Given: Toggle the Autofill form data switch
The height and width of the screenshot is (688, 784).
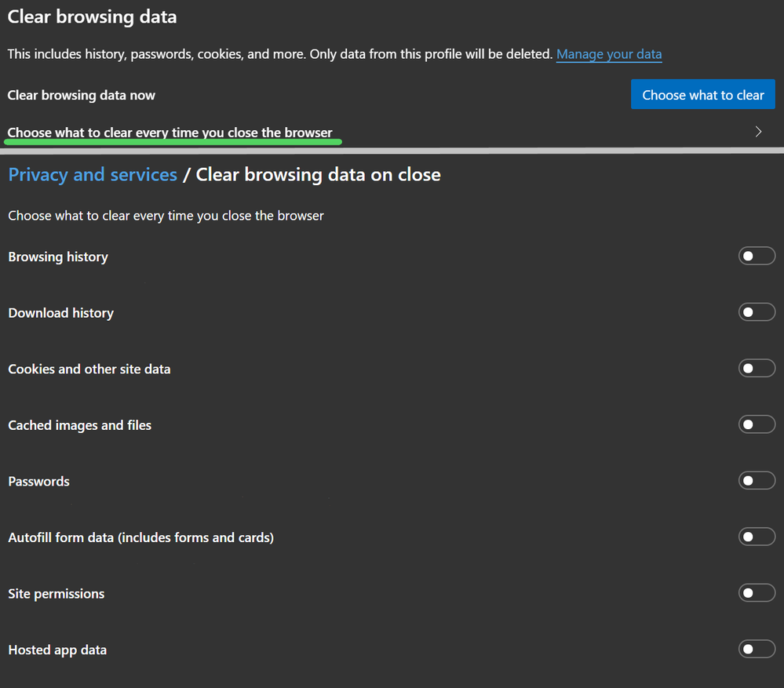Looking at the screenshot, I should click(x=757, y=537).
